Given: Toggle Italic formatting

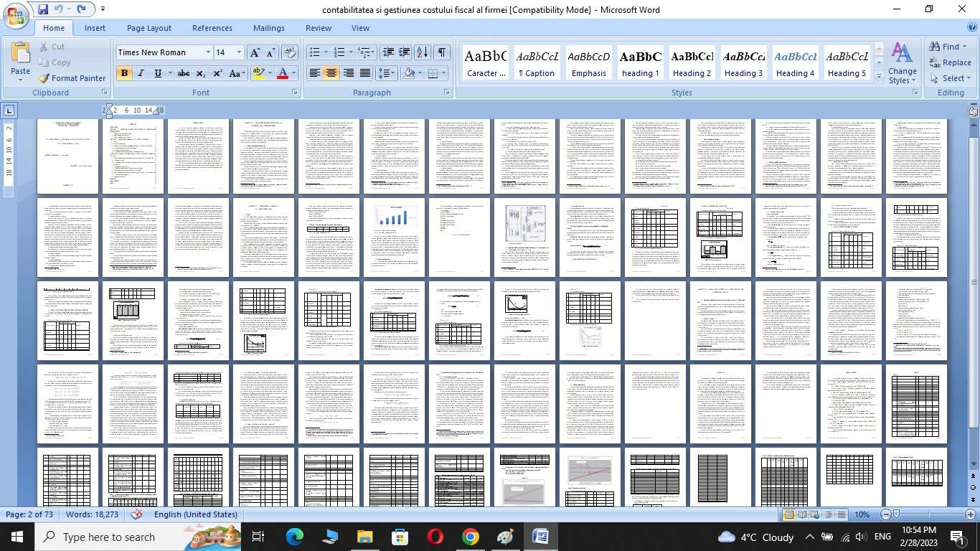Looking at the screenshot, I should click(x=141, y=73).
